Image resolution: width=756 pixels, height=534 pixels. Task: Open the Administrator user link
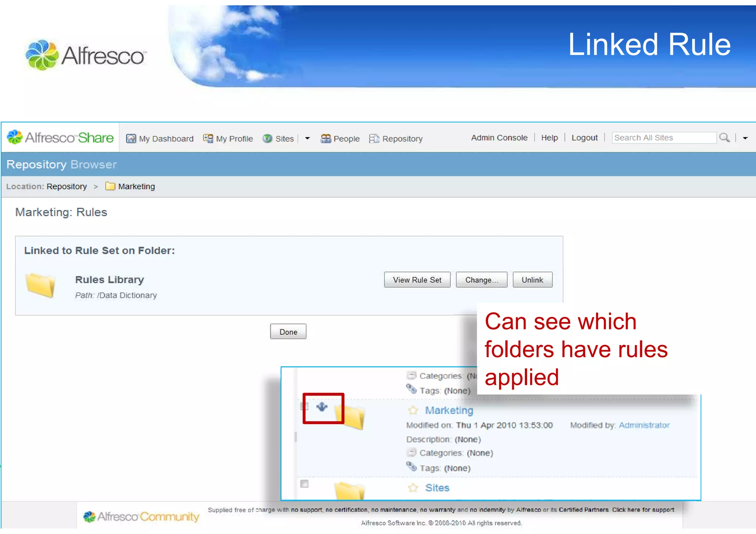pyautogui.click(x=644, y=425)
